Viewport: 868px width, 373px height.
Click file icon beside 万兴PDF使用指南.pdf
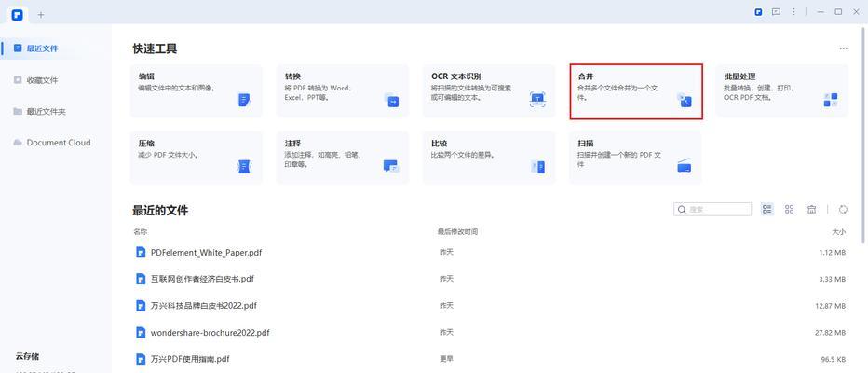coord(141,359)
